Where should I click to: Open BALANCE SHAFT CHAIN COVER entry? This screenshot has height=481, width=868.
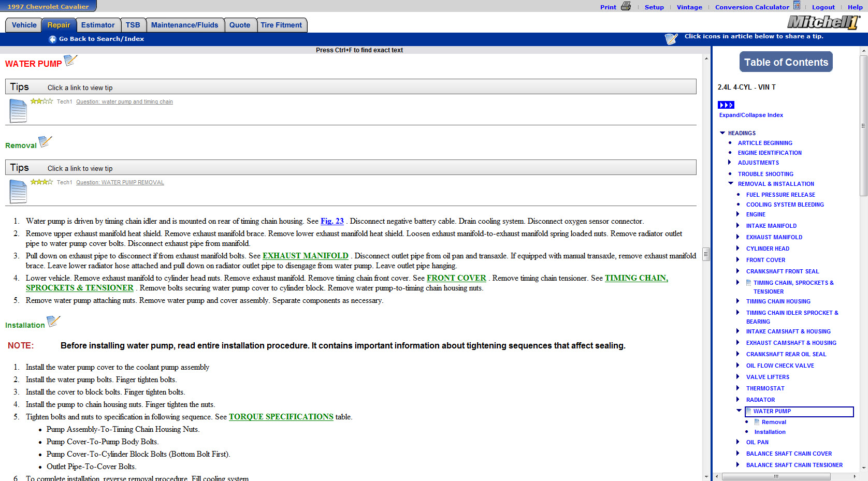789,454
